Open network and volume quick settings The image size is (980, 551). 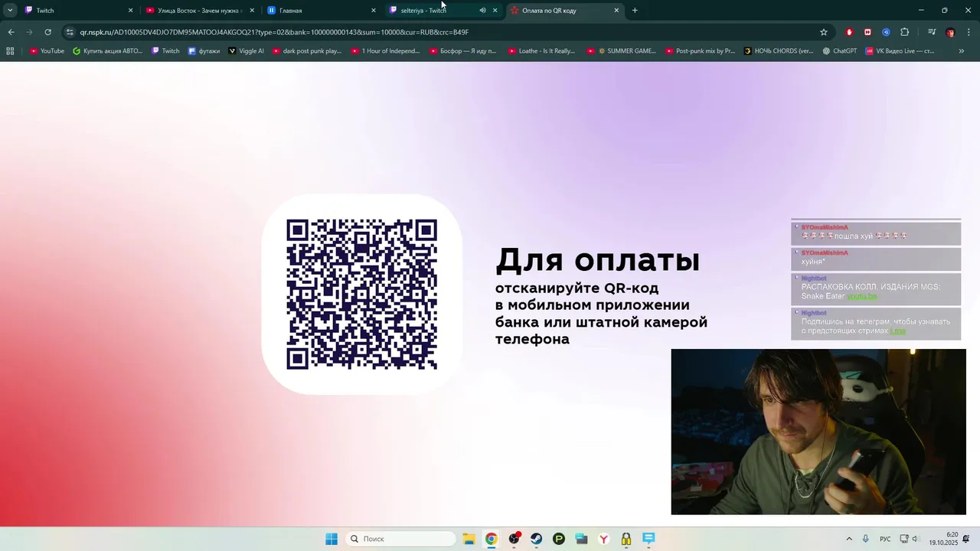[909, 539]
